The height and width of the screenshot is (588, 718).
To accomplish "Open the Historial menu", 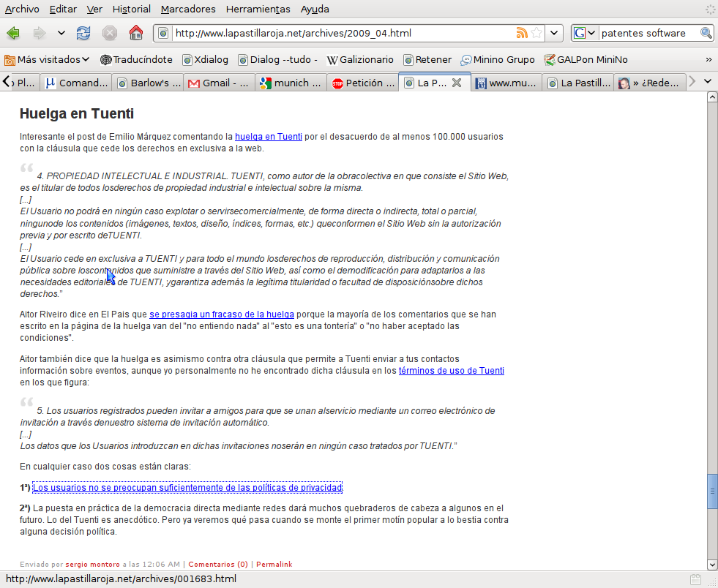I will point(132,10).
